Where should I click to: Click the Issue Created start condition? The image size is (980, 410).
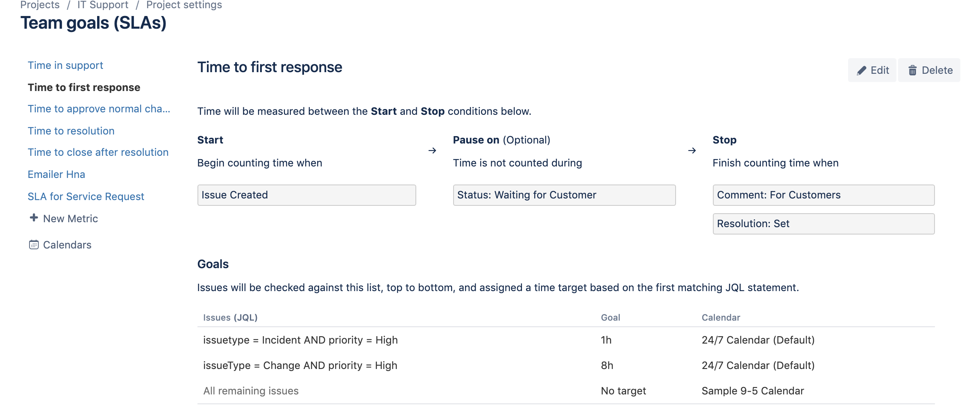306,195
